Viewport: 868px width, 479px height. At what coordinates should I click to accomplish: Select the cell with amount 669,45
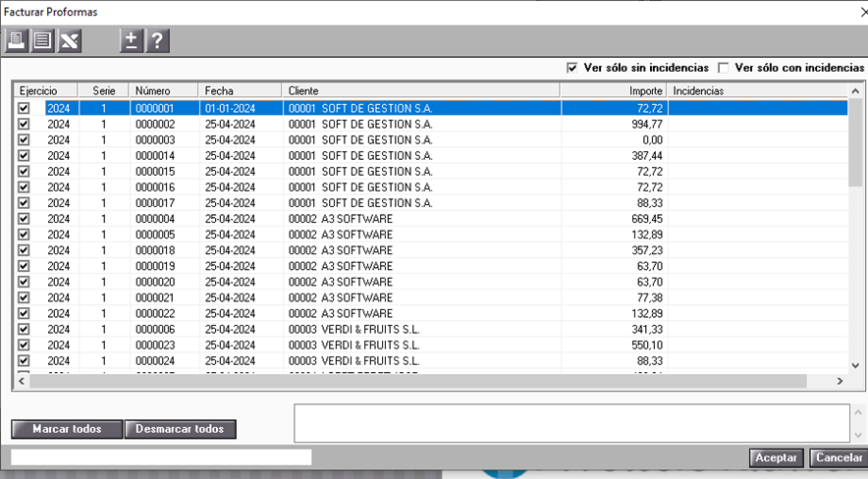coord(614,219)
